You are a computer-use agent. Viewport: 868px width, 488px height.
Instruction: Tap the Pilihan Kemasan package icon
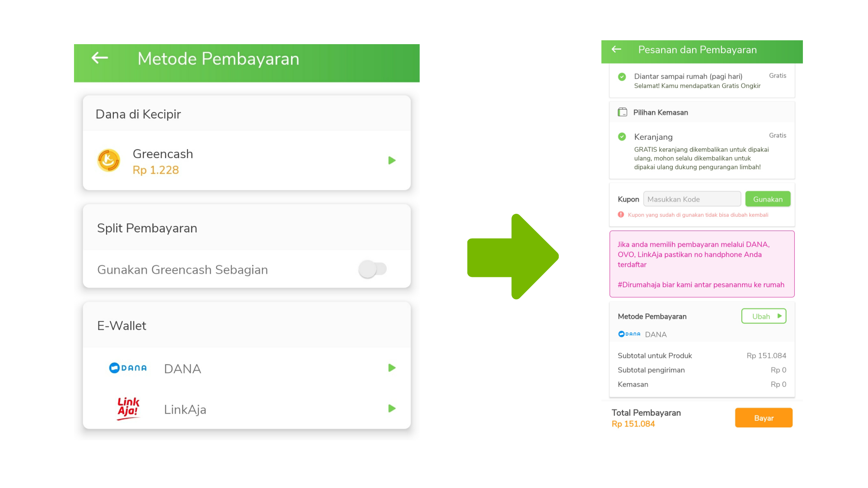tap(622, 112)
